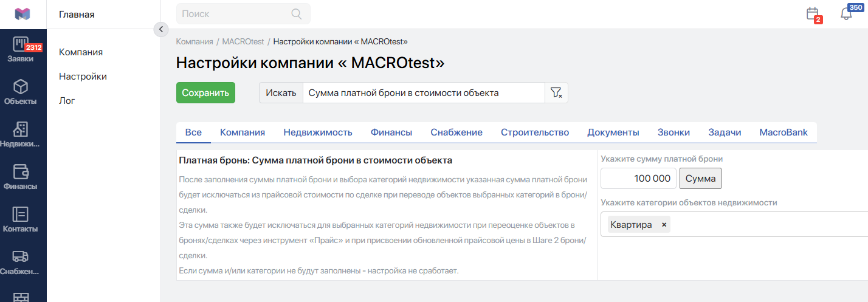The height and width of the screenshot is (302, 868).
Task: Open the MACRO logo home icon
Action: [22, 14]
